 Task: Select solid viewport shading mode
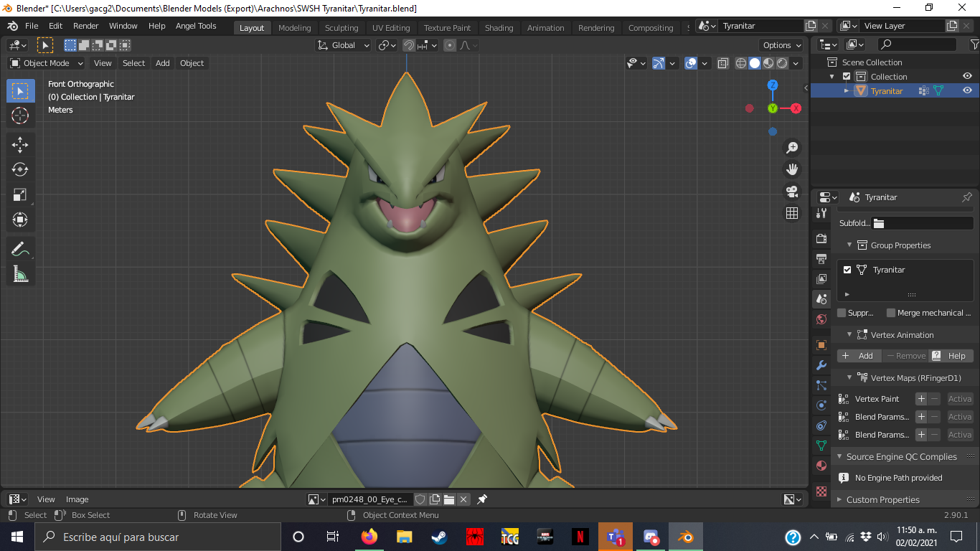point(755,63)
